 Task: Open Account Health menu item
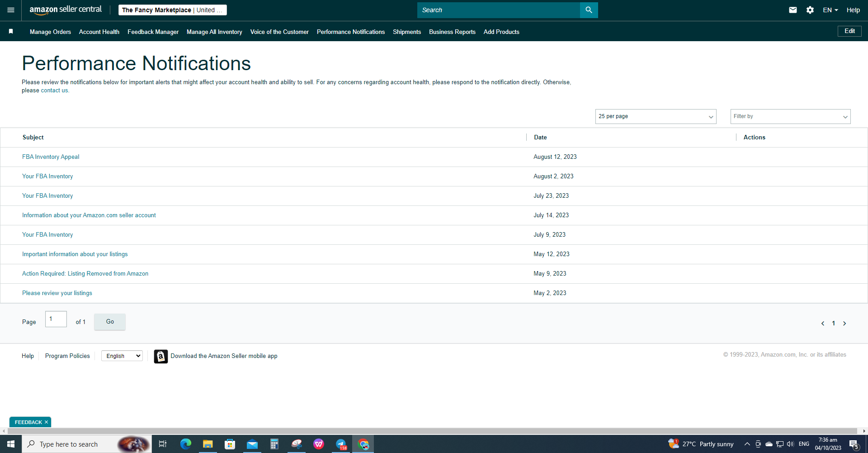(99, 32)
